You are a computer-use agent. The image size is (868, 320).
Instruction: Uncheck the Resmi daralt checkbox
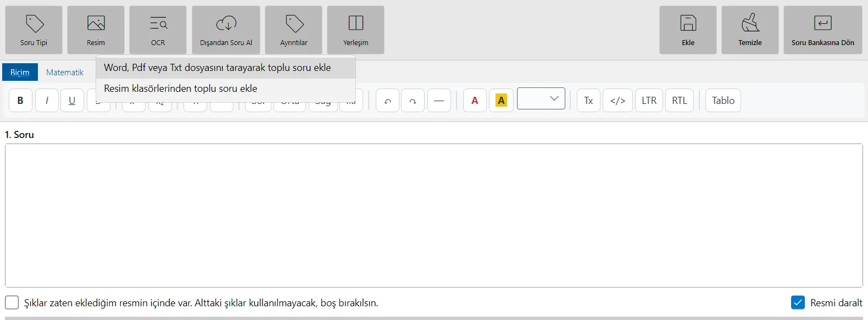(798, 302)
